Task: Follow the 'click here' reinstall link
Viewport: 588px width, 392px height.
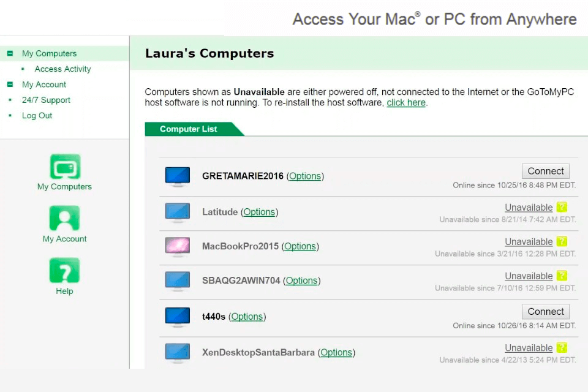Action: coord(406,103)
